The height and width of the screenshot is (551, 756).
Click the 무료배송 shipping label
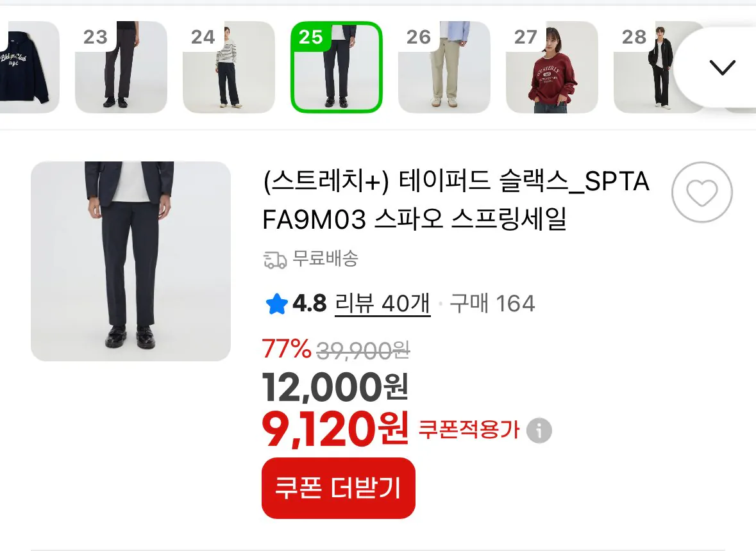pos(326,259)
